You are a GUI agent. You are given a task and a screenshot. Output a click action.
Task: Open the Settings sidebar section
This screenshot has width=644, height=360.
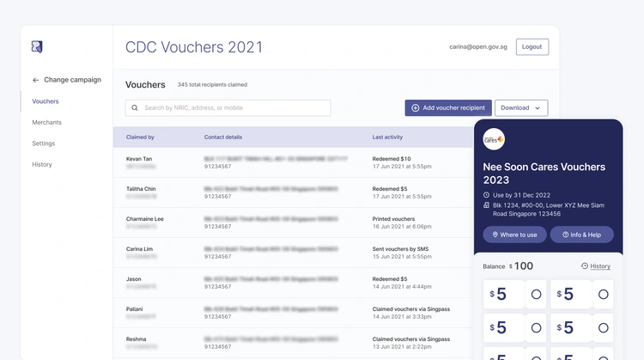click(44, 143)
